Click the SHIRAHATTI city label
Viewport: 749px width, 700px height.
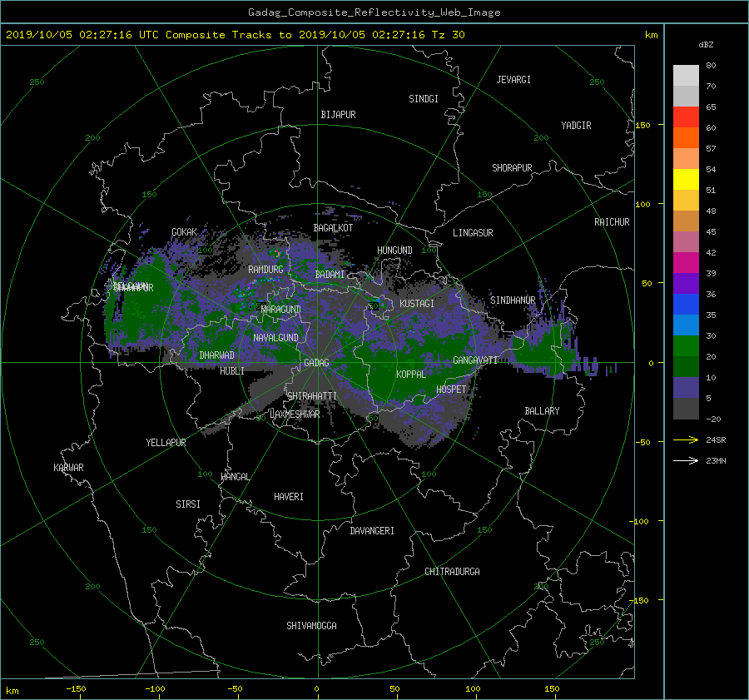312,396
